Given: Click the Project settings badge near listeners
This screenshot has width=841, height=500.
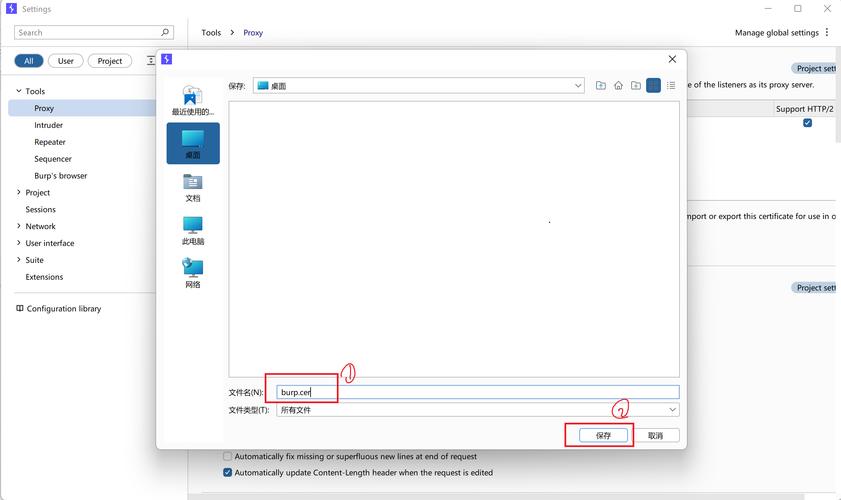Looking at the screenshot, I should click(814, 68).
